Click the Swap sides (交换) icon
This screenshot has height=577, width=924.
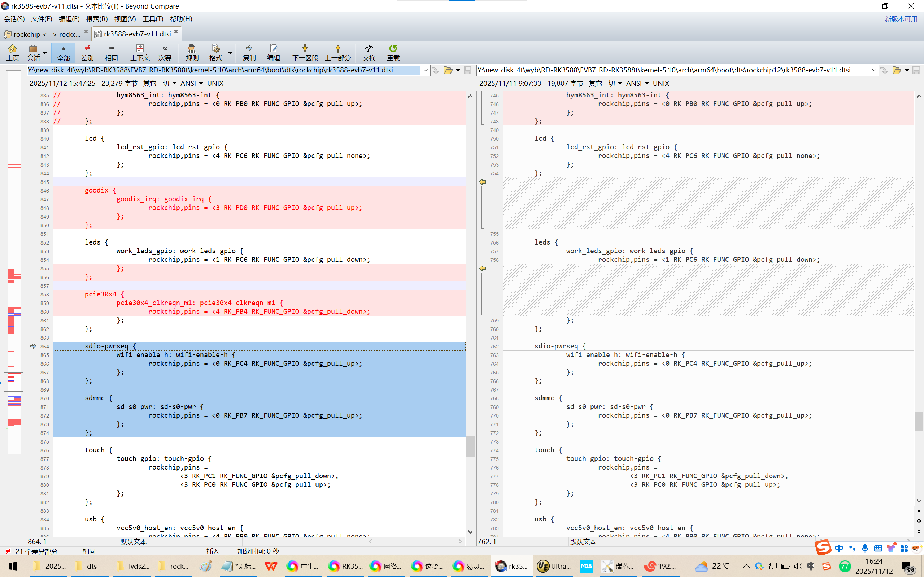coord(369,52)
